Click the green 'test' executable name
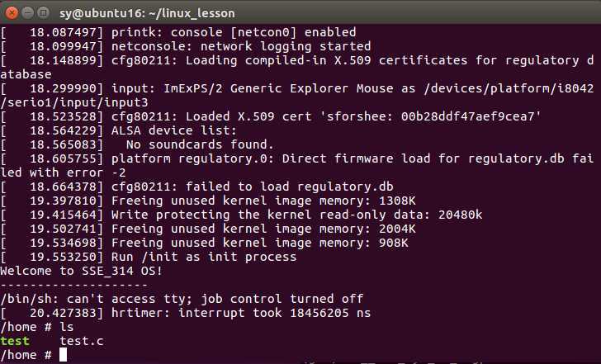Viewport: 601px width, 364px height. (x=15, y=341)
